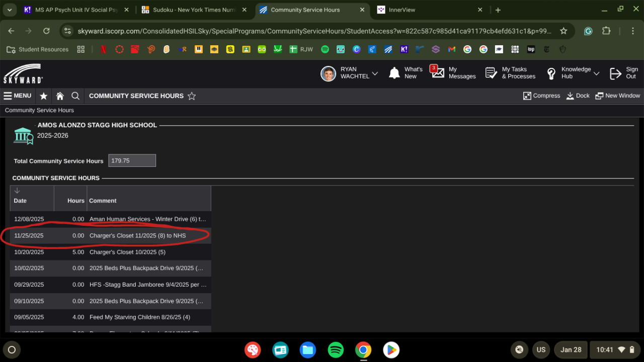Expand the Ryan Wachtel account dropdown
This screenshot has height=362, width=644.
click(x=375, y=73)
